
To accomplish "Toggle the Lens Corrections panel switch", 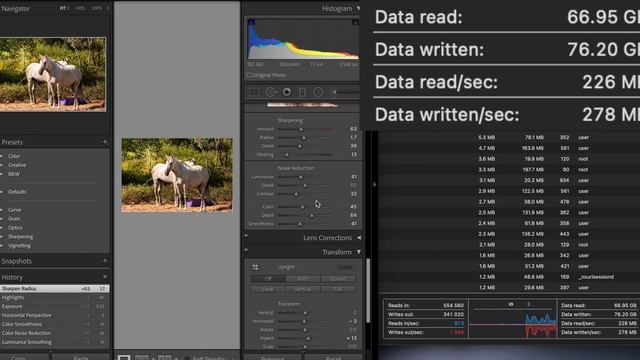I will pyautogui.click(x=246, y=236).
